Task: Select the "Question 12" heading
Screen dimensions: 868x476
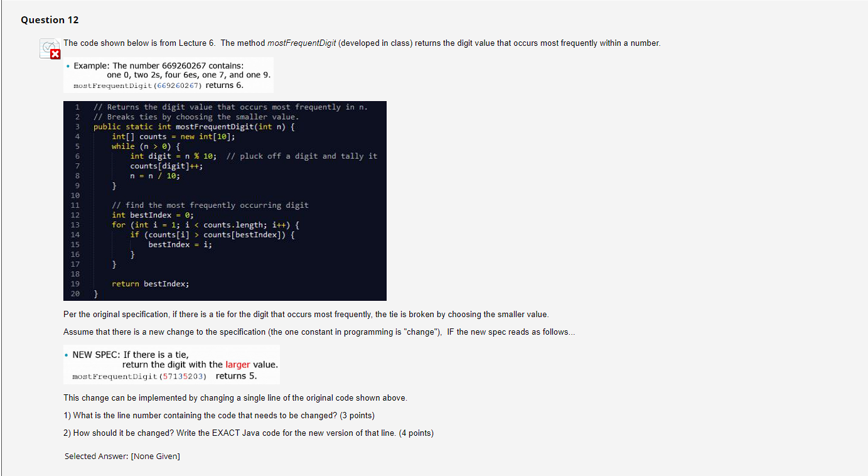Action: point(50,20)
